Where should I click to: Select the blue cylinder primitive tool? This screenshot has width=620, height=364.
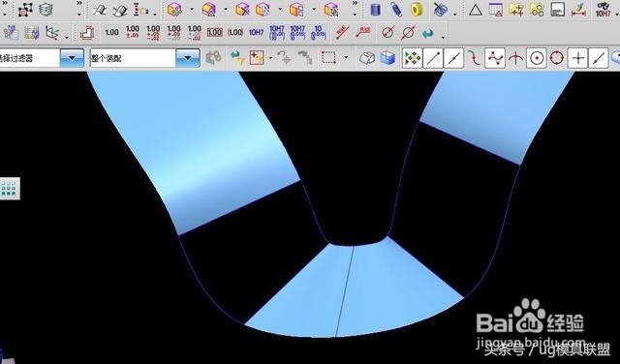click(375, 10)
